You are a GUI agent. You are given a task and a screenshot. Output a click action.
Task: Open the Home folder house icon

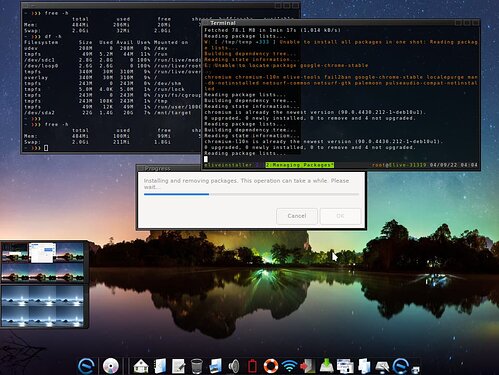point(141,366)
